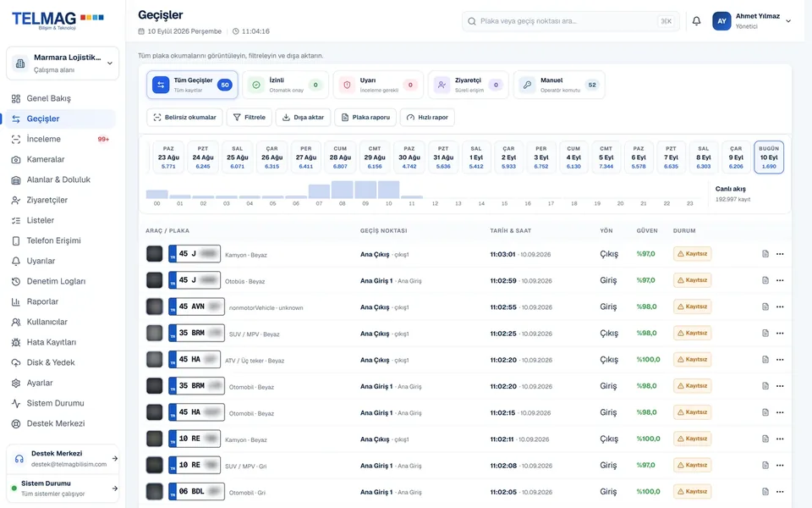Click the Hızlı rapor button
The width and height of the screenshot is (812, 508).
point(428,117)
